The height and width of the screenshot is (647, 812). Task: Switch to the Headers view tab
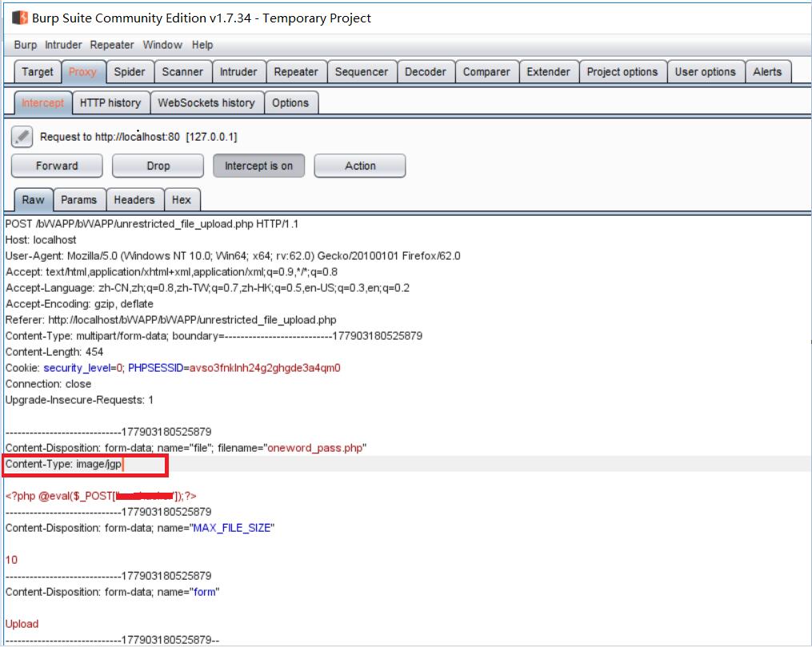pos(134,200)
